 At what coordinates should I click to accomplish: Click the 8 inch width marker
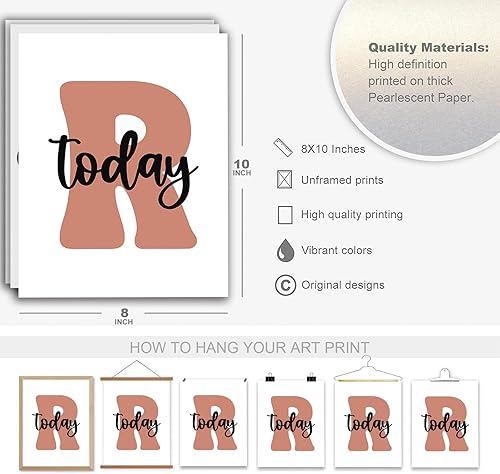coord(124,316)
